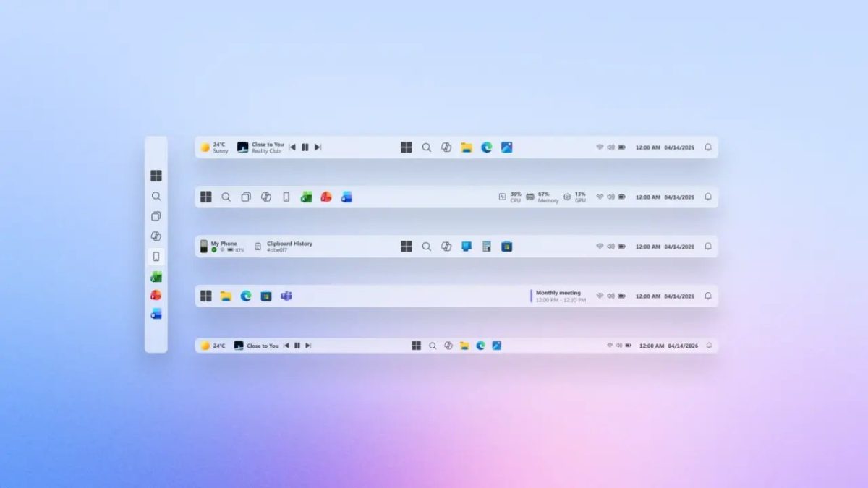Open notification bell on the CPU stats taskbar
Image resolution: width=868 pixels, height=488 pixels.
(x=708, y=197)
